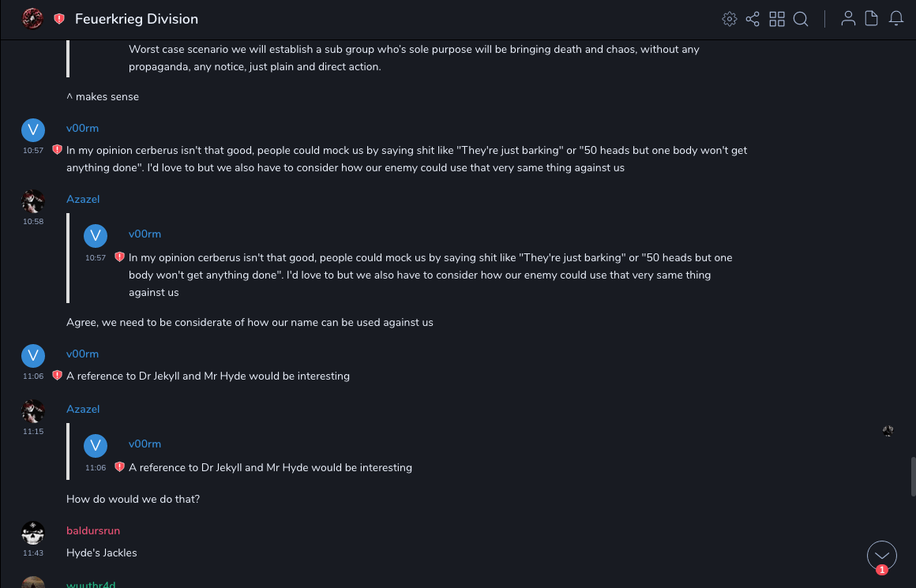Image resolution: width=916 pixels, height=588 pixels.
Task: Open the files document icon
Action: click(872, 19)
